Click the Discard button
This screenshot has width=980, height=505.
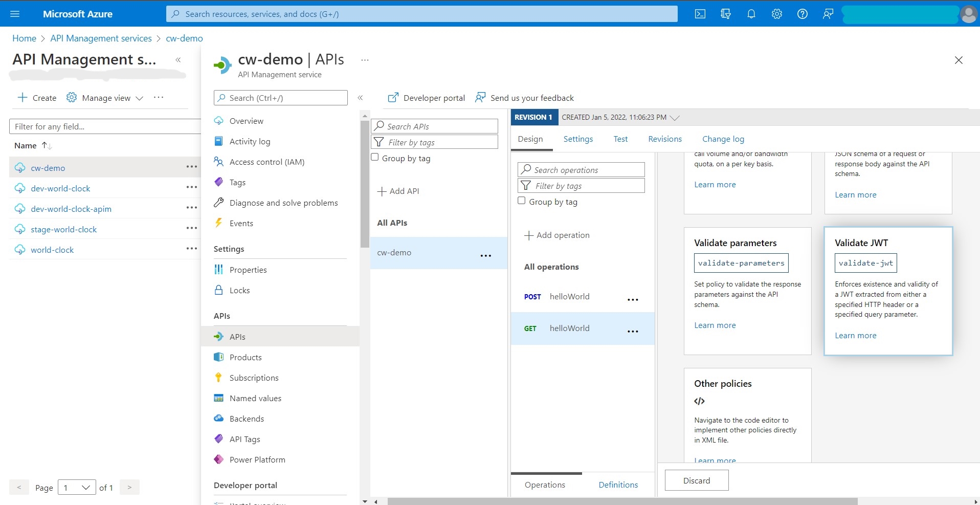coord(696,480)
